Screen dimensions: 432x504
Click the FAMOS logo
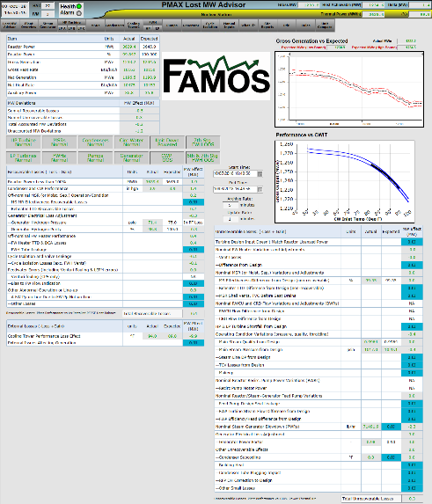point(216,76)
